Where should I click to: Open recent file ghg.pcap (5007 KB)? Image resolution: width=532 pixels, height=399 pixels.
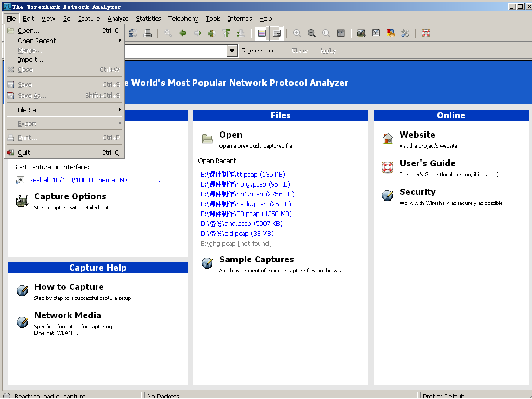tap(241, 223)
